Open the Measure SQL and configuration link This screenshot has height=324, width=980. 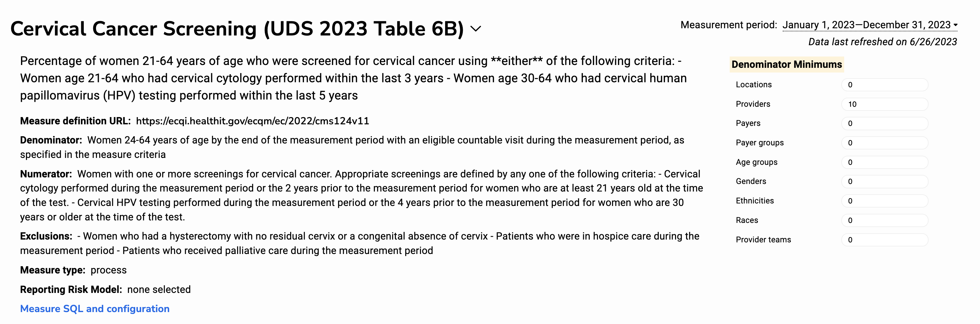click(95, 309)
